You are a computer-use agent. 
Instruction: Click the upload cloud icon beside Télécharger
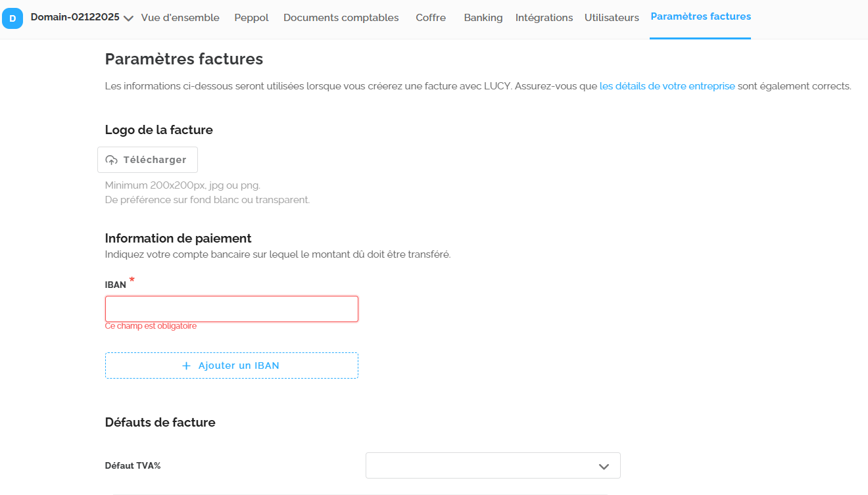tap(112, 160)
